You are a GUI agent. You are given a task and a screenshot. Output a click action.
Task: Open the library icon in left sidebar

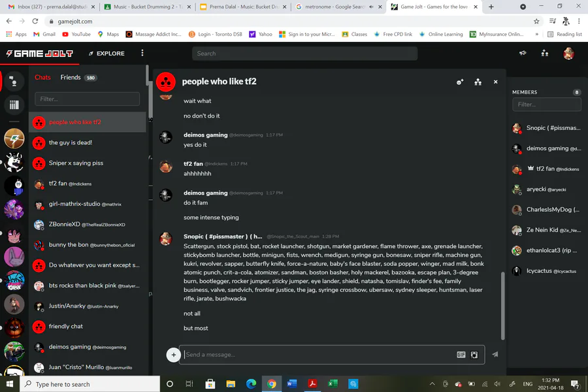click(x=14, y=105)
